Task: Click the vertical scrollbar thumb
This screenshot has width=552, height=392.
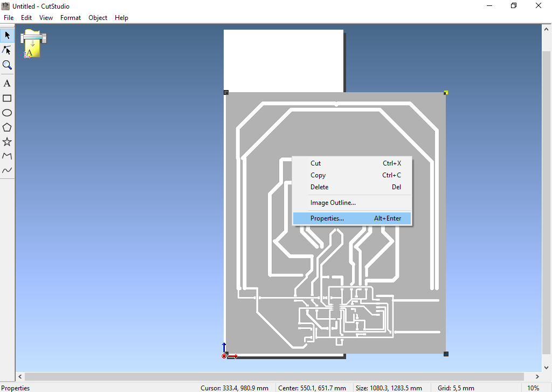Action: 547,202
